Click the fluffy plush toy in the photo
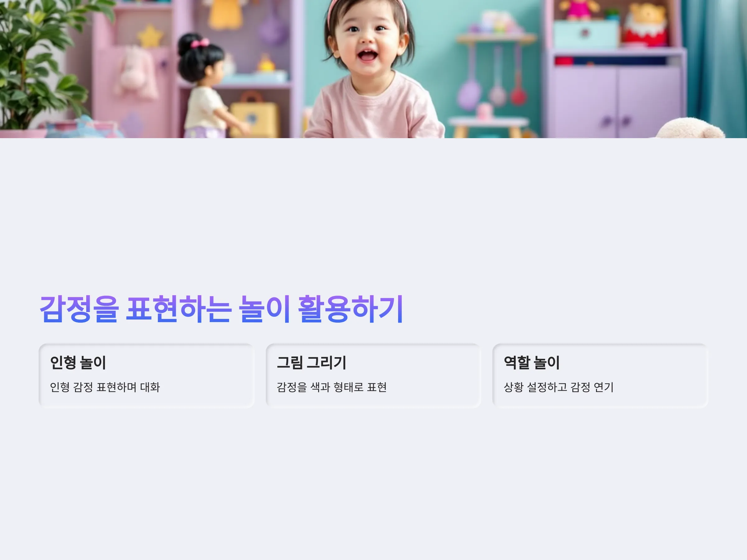This screenshot has height=560, width=747. point(691,128)
